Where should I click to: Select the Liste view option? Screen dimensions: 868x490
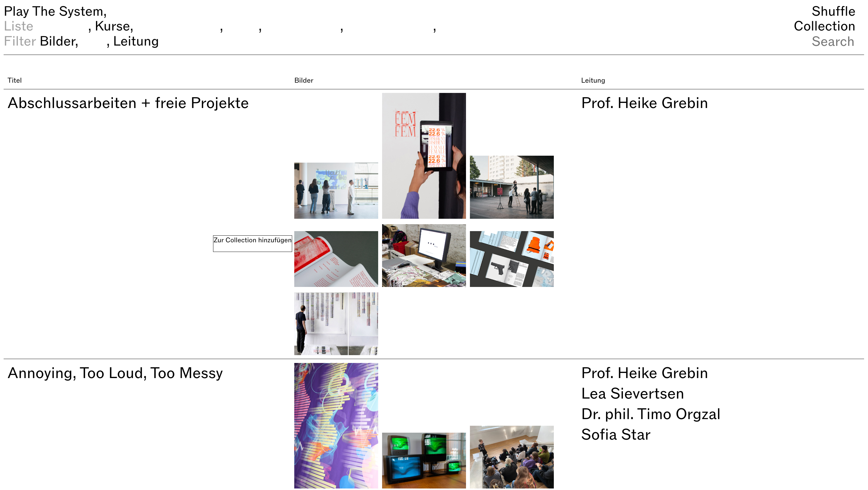[18, 26]
